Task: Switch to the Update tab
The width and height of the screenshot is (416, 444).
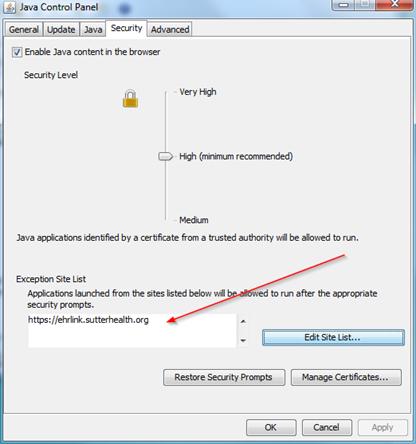Action: click(61, 30)
